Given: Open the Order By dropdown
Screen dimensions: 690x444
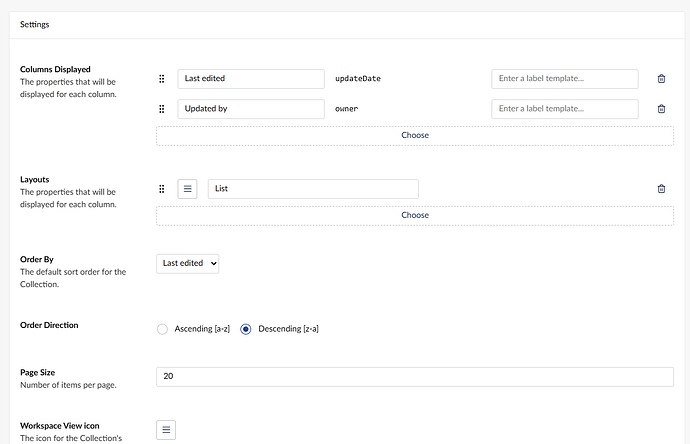Looking at the screenshot, I should (187, 264).
